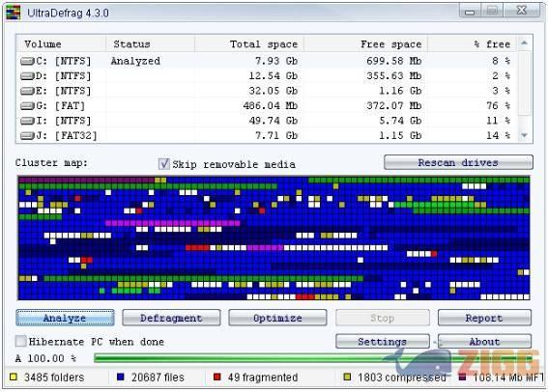This screenshot has height=392, width=548.
Task: Toggle Skip removable media checkbox
Action: (x=164, y=164)
